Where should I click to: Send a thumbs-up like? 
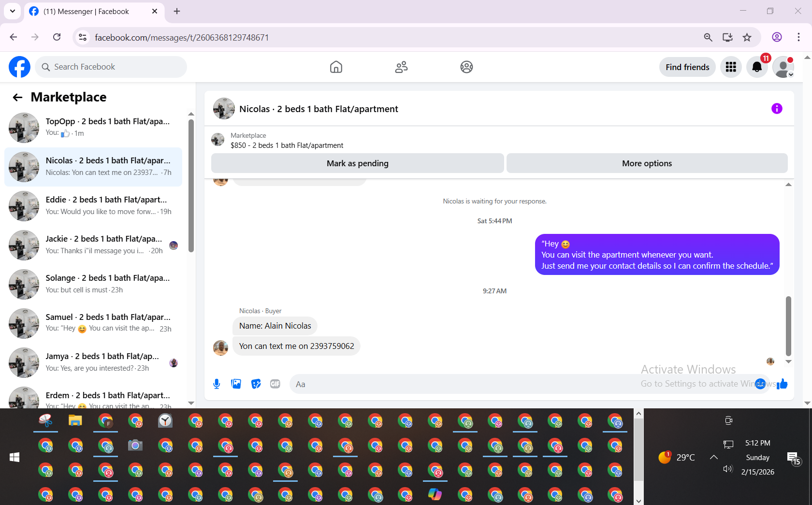coord(783,384)
